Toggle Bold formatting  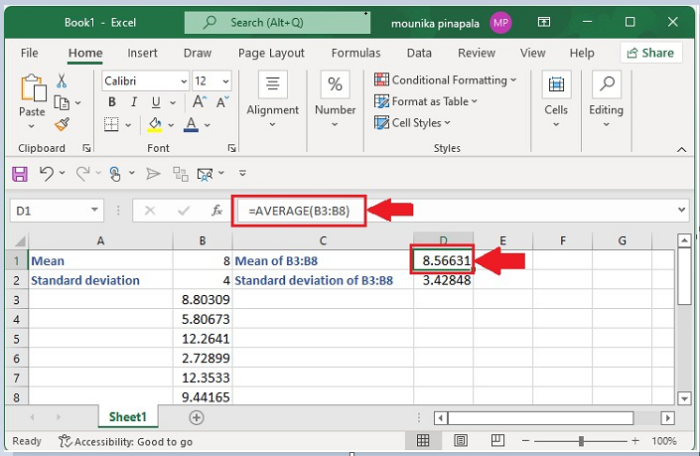112,102
